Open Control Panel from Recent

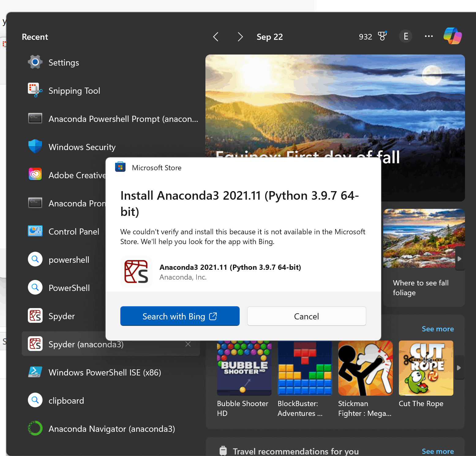[64, 232]
